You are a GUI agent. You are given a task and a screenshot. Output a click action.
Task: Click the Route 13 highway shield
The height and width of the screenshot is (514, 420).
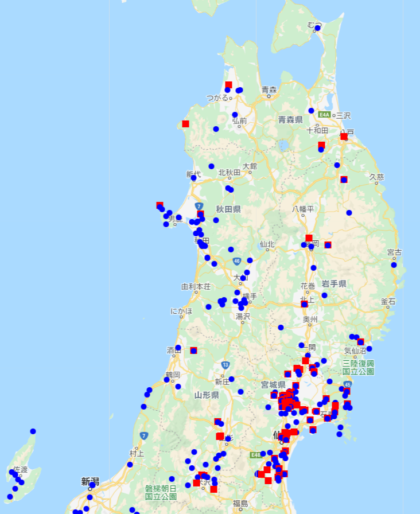coord(225,365)
